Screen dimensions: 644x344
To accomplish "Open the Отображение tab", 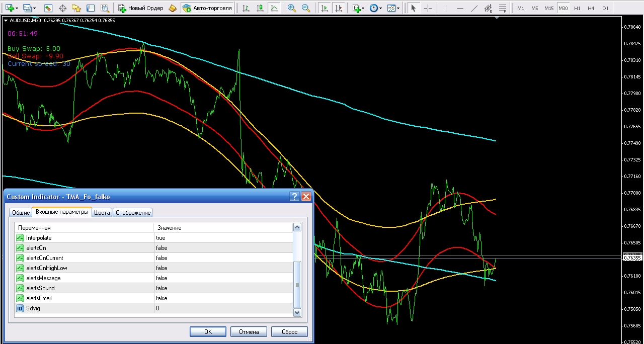I will 133,213.
